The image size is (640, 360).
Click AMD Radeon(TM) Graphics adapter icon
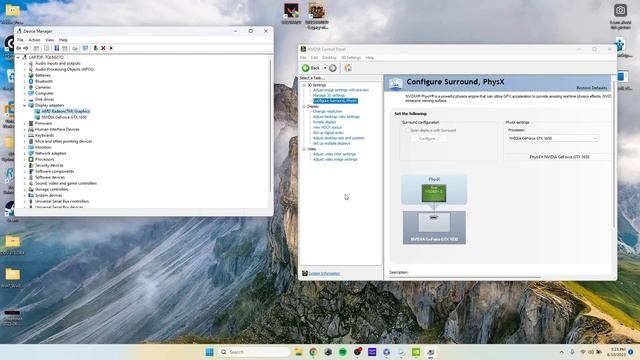coord(37,111)
